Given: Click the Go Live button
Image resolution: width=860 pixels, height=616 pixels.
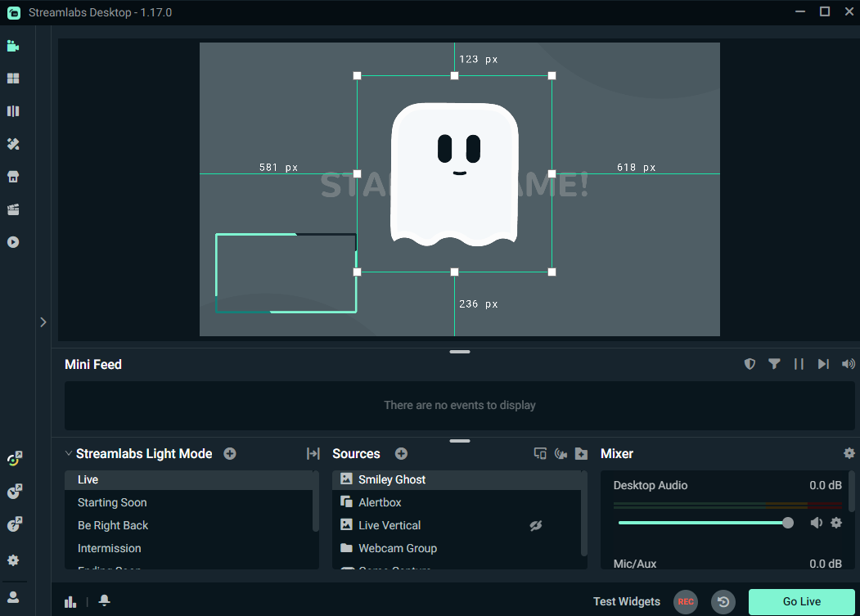Looking at the screenshot, I should (x=800, y=601).
